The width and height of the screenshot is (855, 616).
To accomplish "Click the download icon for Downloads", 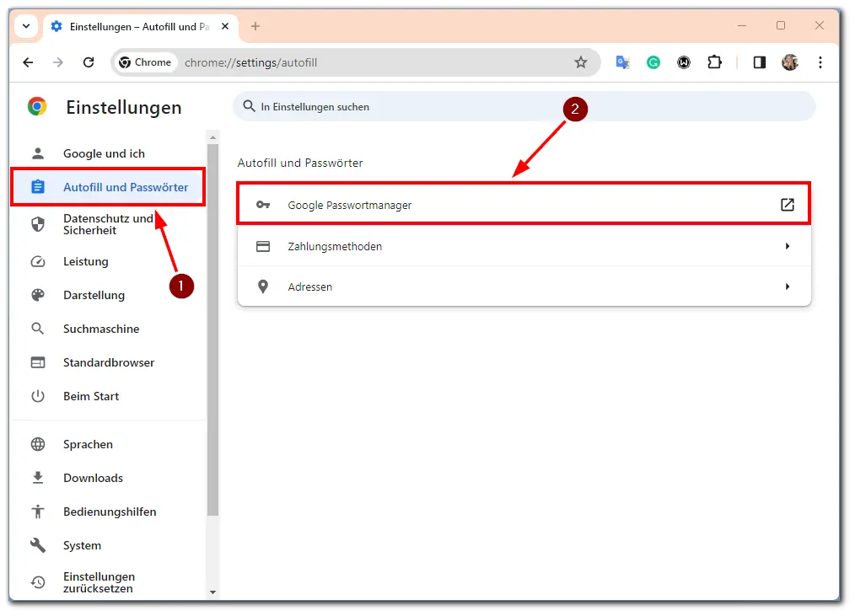I will pos(38,478).
